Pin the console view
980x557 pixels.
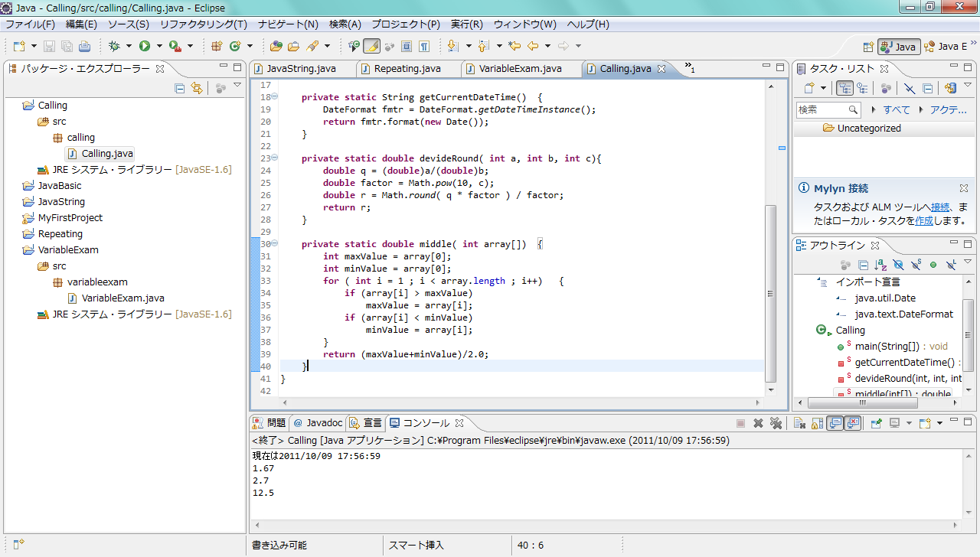pyautogui.click(x=877, y=423)
